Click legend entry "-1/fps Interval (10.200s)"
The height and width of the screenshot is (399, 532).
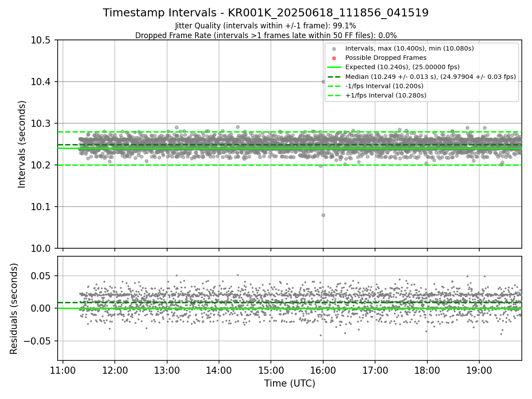[384, 86]
